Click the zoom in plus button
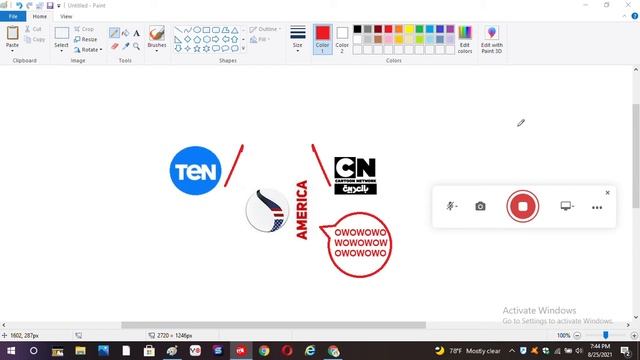 coord(634,336)
